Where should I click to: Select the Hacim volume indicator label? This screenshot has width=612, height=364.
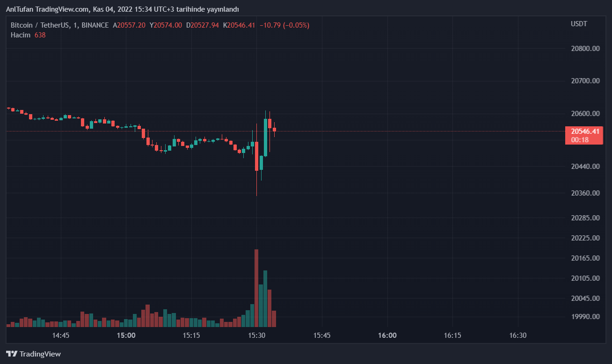[x=21, y=35]
